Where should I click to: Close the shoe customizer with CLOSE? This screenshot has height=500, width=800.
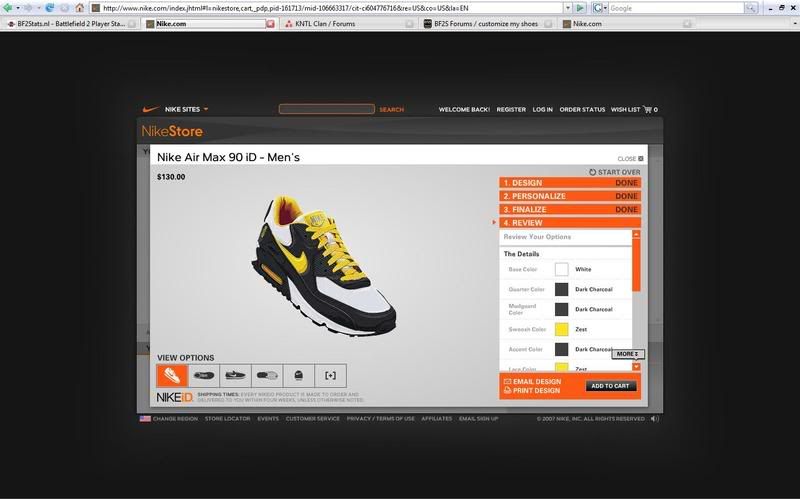coord(630,159)
